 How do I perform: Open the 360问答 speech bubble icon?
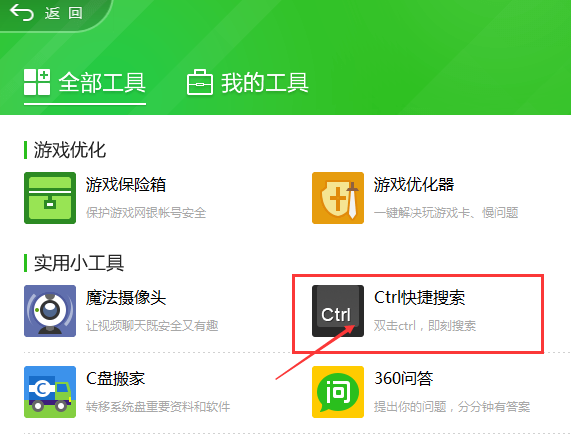point(338,392)
